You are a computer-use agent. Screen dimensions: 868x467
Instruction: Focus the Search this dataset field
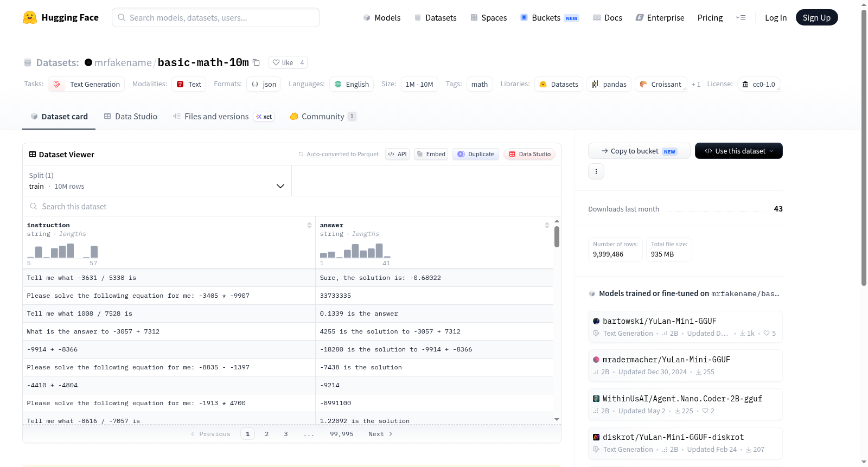pyautogui.click(x=292, y=206)
